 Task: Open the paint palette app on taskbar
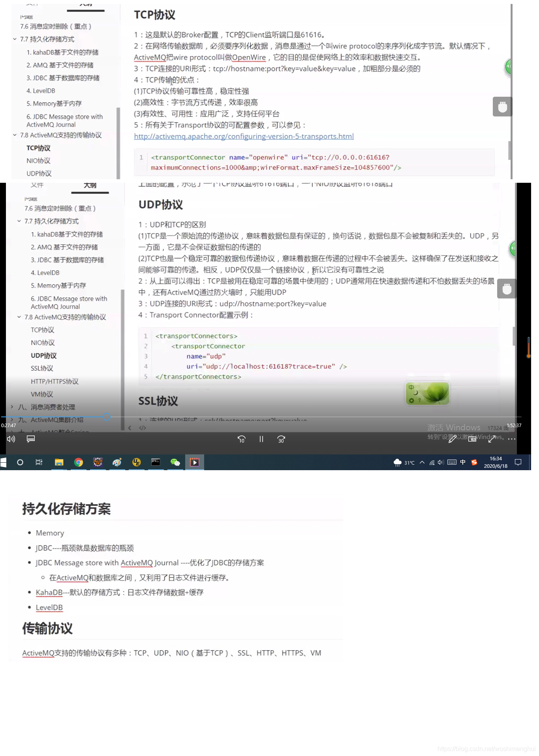[117, 462]
